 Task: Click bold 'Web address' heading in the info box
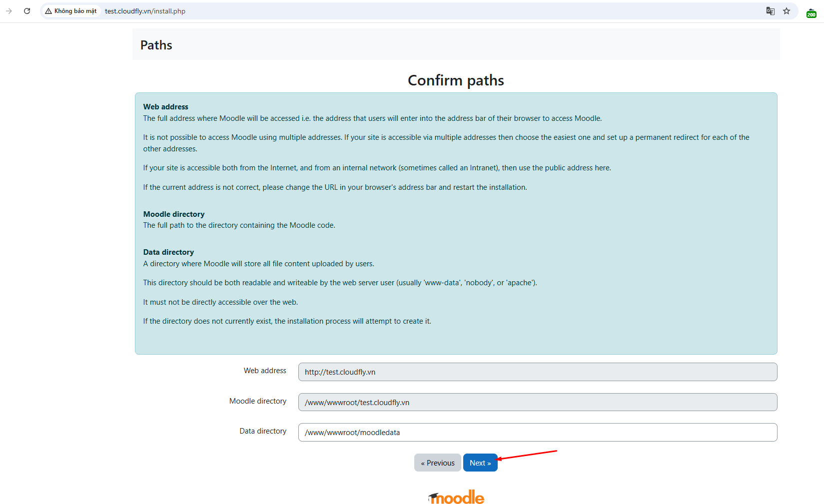pyautogui.click(x=165, y=107)
